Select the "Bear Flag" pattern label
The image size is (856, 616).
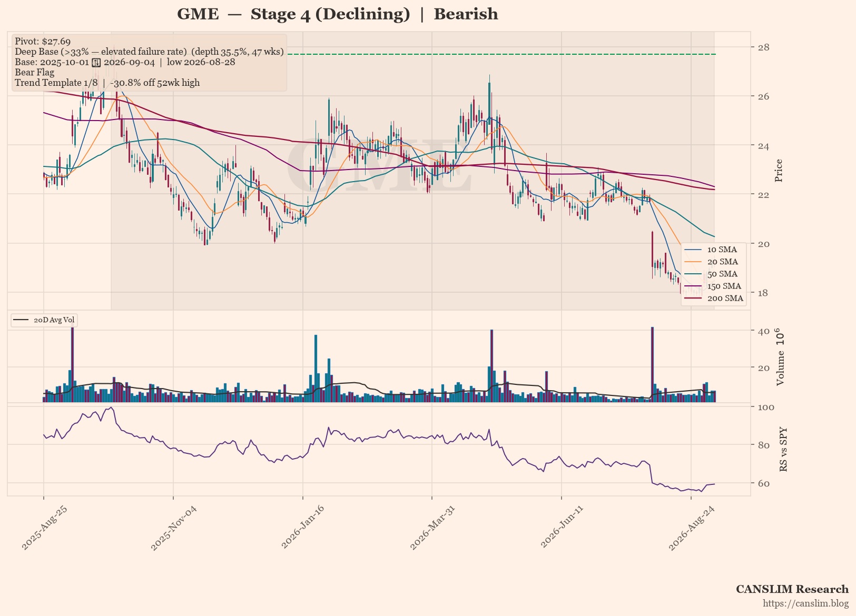pos(34,72)
